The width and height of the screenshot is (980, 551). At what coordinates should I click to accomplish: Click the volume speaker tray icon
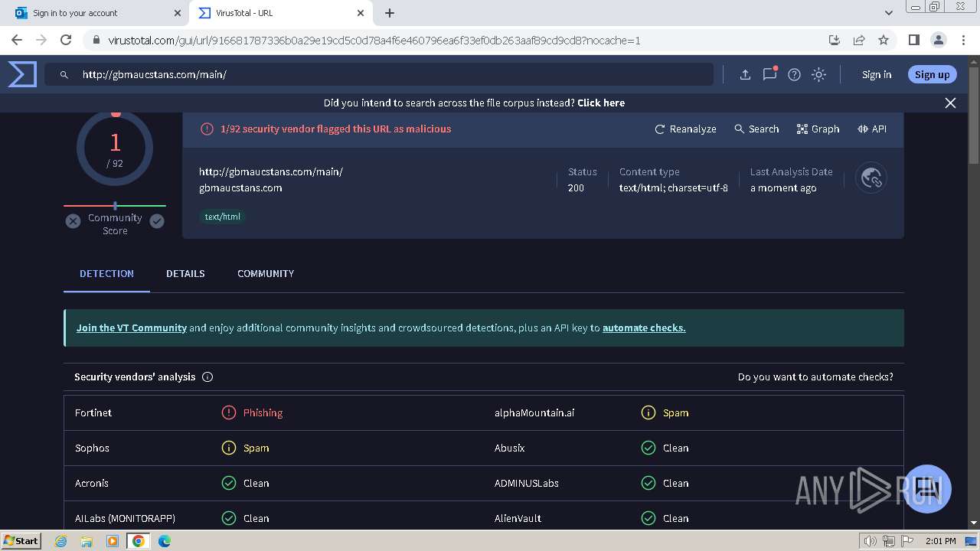870,541
